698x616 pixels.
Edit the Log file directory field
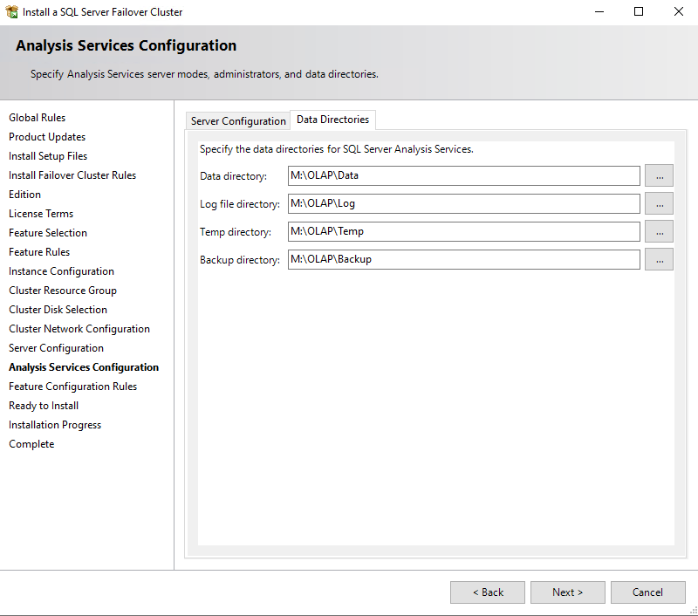coord(464,203)
